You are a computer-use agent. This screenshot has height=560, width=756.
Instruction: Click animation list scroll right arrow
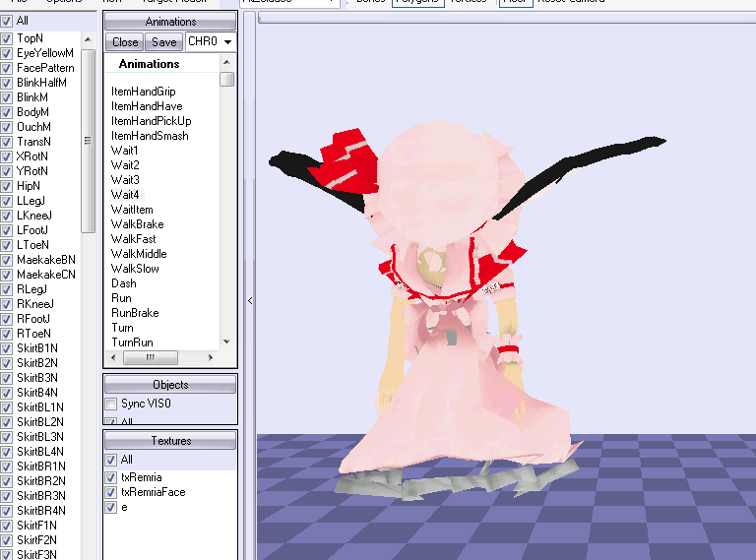tap(211, 357)
